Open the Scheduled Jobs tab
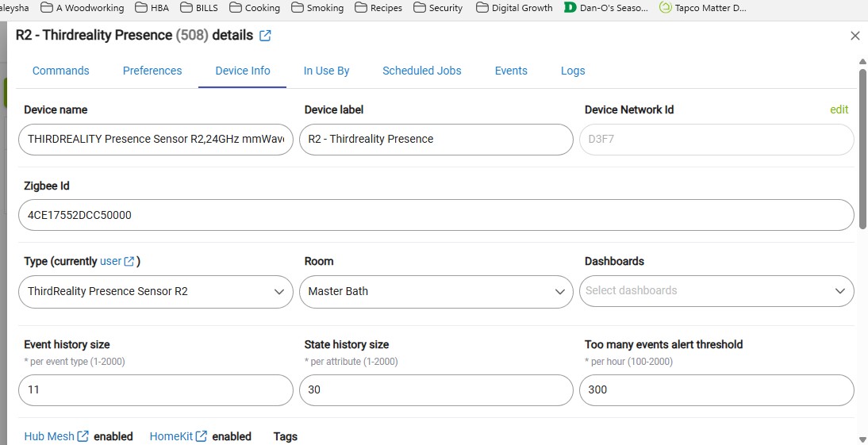This screenshot has height=445, width=868. (422, 71)
